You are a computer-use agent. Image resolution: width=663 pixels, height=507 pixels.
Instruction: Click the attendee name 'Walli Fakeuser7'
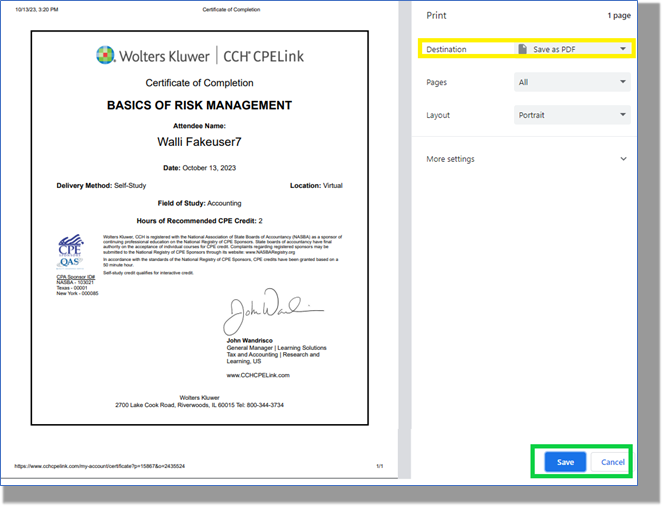[199, 142]
